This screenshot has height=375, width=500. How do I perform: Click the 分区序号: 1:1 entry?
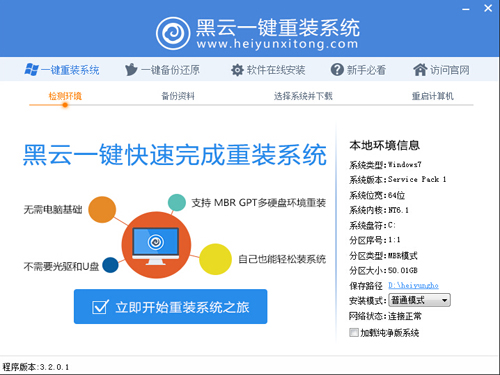375,240
